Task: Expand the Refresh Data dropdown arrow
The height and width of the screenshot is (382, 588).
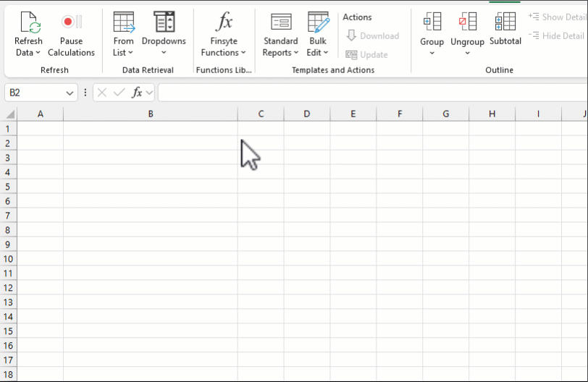Action: (x=38, y=53)
